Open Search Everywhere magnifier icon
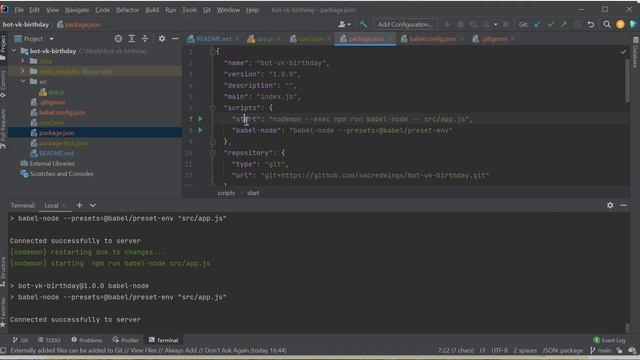This screenshot has height=360, width=640. (607, 24)
